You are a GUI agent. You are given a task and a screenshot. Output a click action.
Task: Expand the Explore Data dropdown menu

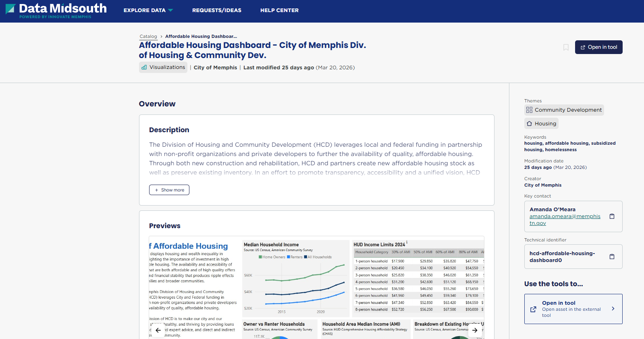(x=148, y=10)
